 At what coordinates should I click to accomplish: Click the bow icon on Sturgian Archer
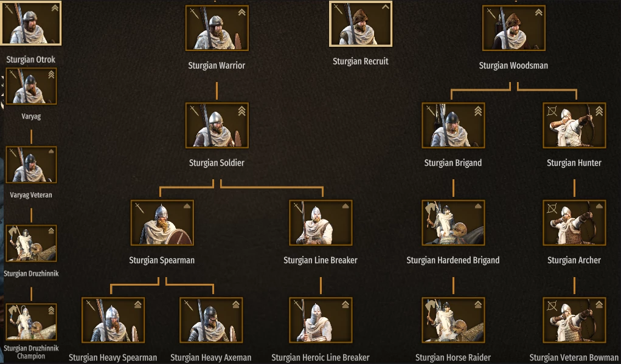pos(552,208)
